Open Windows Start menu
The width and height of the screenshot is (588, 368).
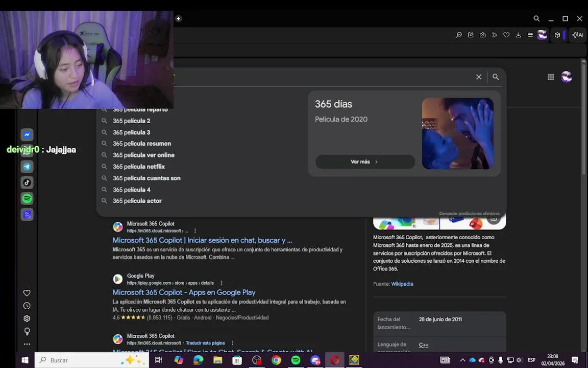coord(24,360)
